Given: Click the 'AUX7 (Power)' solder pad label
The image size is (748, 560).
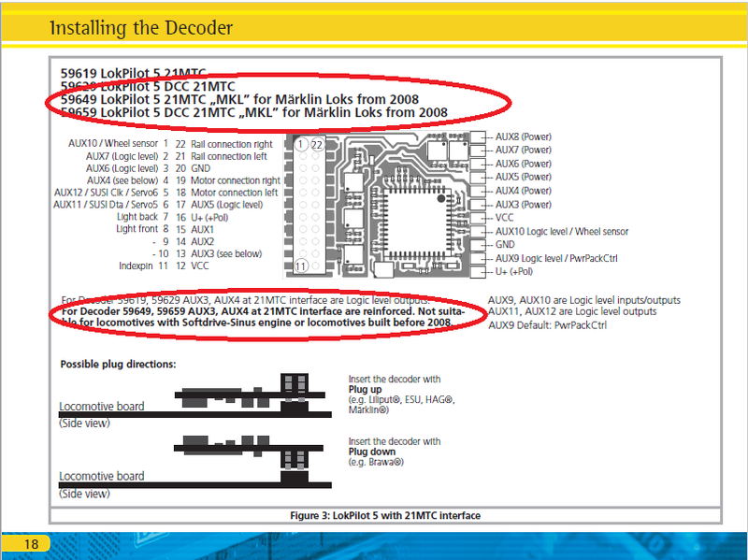Looking at the screenshot, I should (524, 150).
